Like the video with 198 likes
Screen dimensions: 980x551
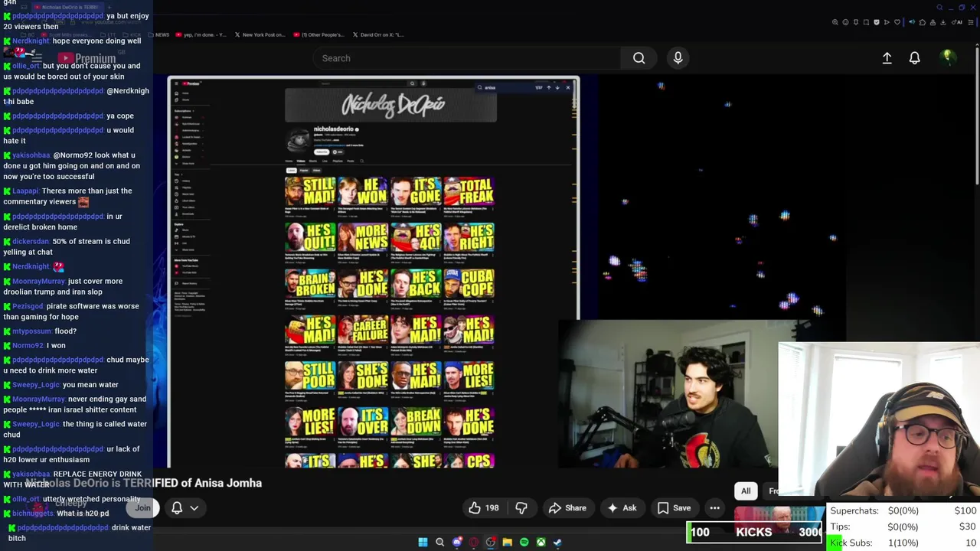point(483,507)
